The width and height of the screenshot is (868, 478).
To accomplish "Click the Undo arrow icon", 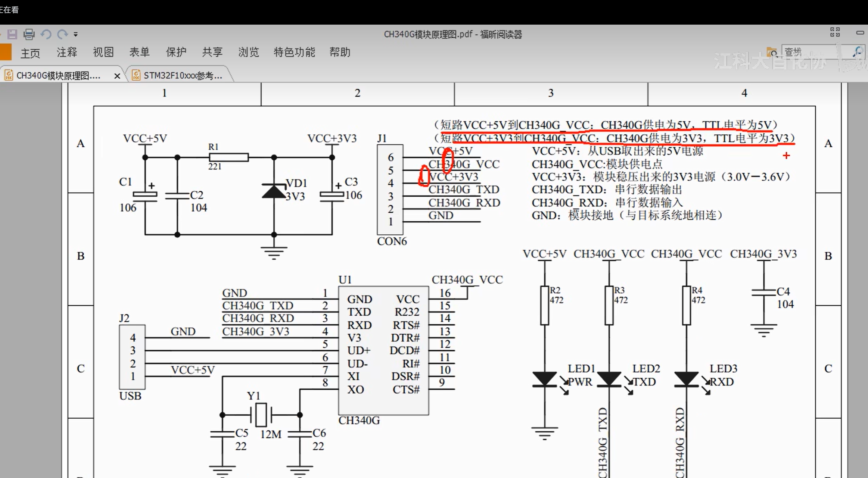I will [x=46, y=34].
